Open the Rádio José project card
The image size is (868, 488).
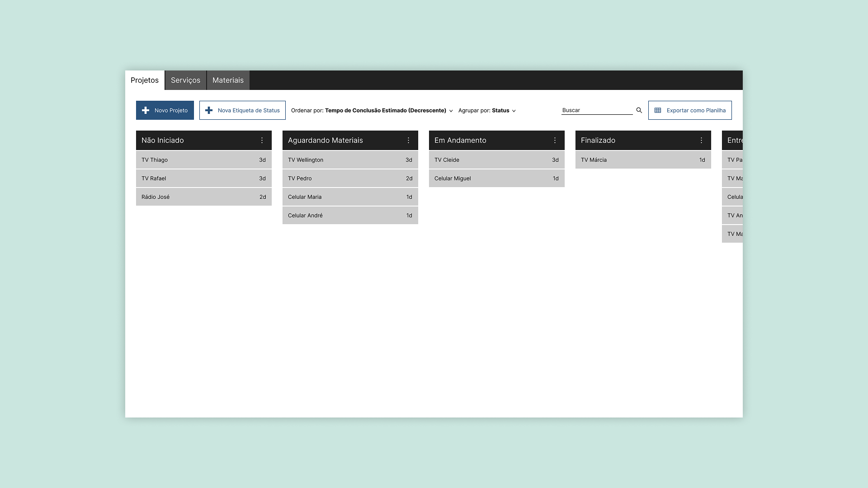tap(204, 197)
